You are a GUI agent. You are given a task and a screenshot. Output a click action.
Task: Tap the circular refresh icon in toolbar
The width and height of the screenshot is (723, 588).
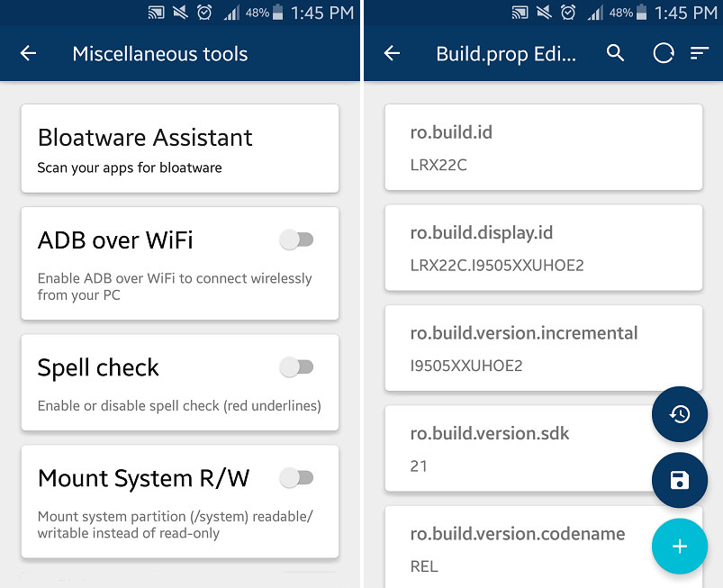(x=664, y=53)
